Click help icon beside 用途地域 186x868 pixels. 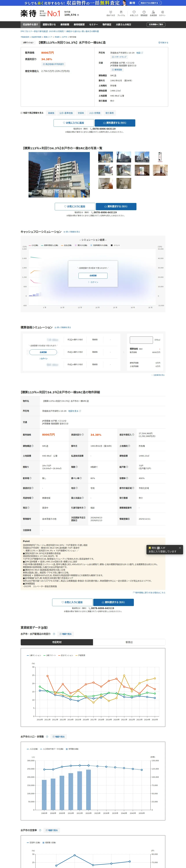click(x=32, y=498)
